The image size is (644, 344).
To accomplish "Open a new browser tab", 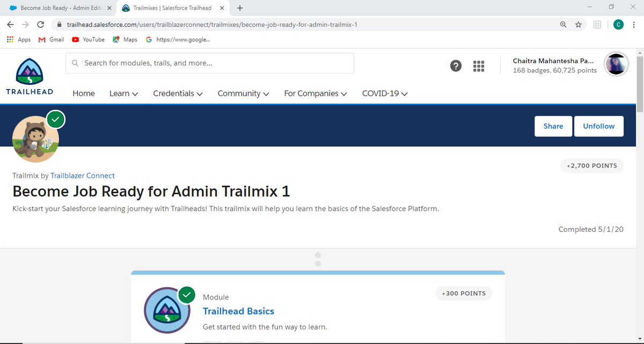I will click(240, 8).
